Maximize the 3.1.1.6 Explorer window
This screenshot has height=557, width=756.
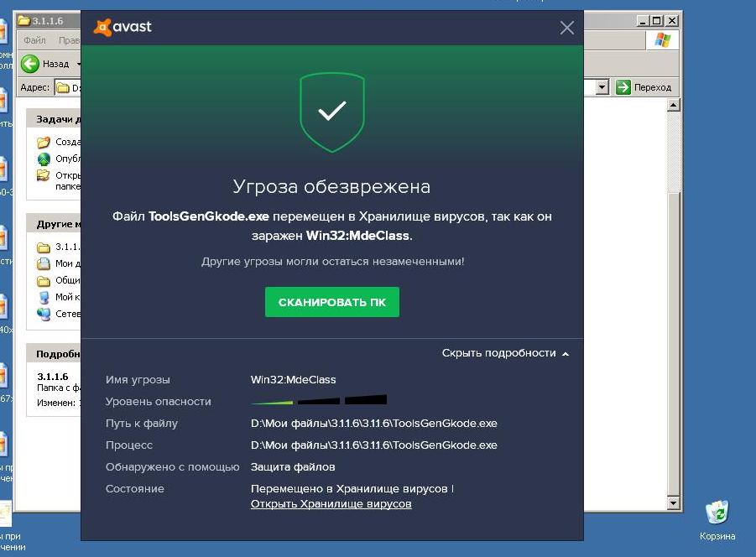(656, 21)
